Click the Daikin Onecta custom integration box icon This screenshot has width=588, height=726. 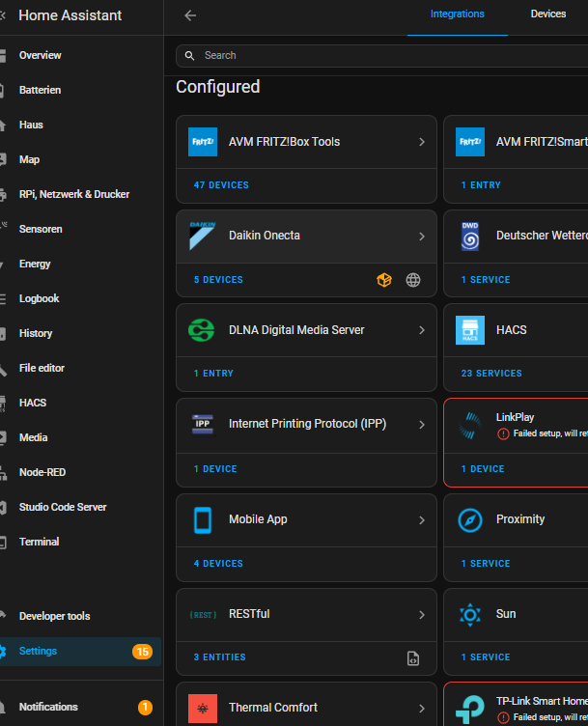(x=384, y=280)
